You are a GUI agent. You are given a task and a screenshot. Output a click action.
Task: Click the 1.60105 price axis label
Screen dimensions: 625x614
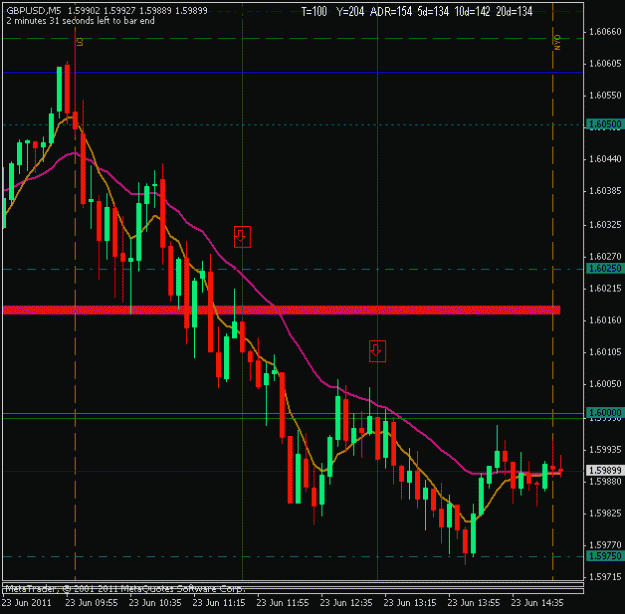605,352
